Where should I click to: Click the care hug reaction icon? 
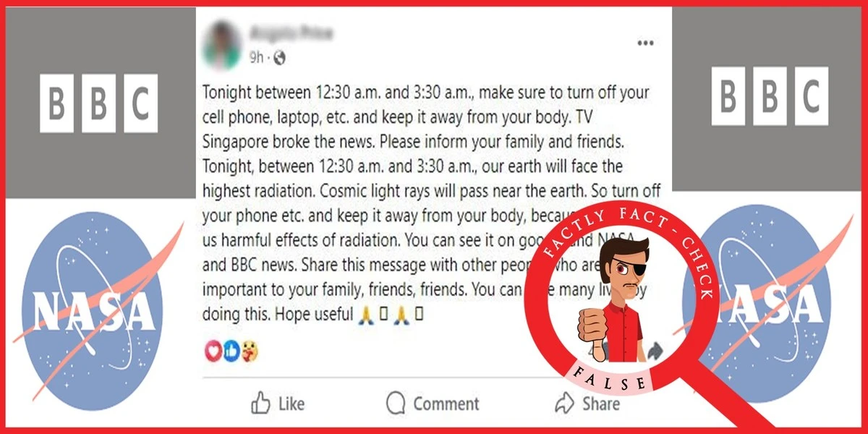250,352
